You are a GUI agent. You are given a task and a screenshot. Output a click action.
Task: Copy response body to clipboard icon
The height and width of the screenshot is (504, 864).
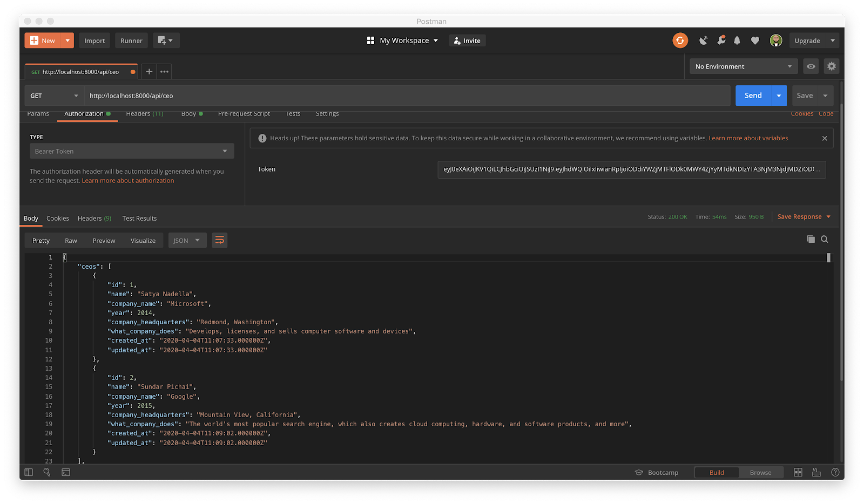(811, 239)
